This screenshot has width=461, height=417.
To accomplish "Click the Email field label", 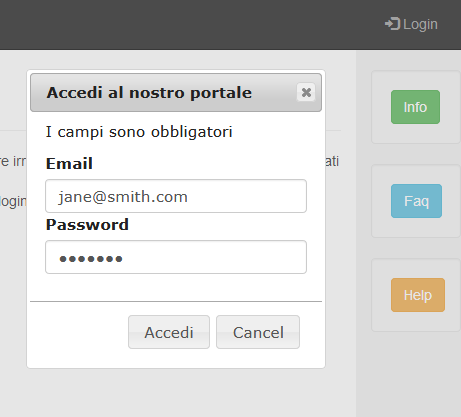I will tap(69, 164).
